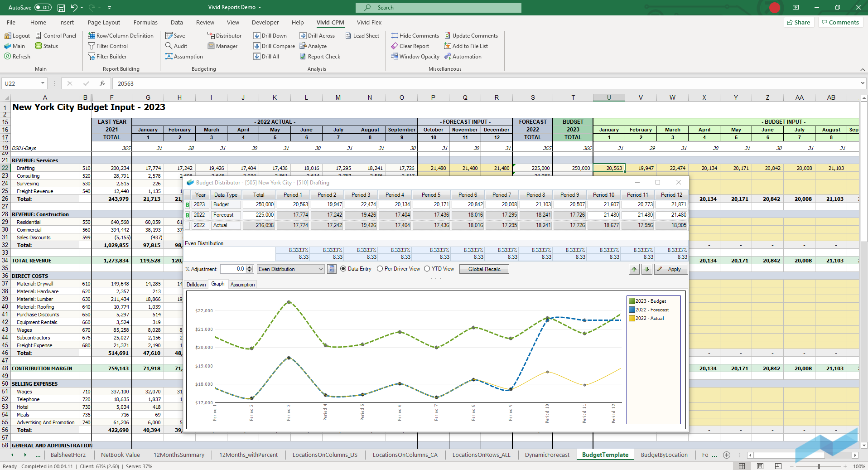Viewport: 868px width, 470px height.
Task: Select the Per Driver View radio button
Action: pyautogui.click(x=380, y=269)
